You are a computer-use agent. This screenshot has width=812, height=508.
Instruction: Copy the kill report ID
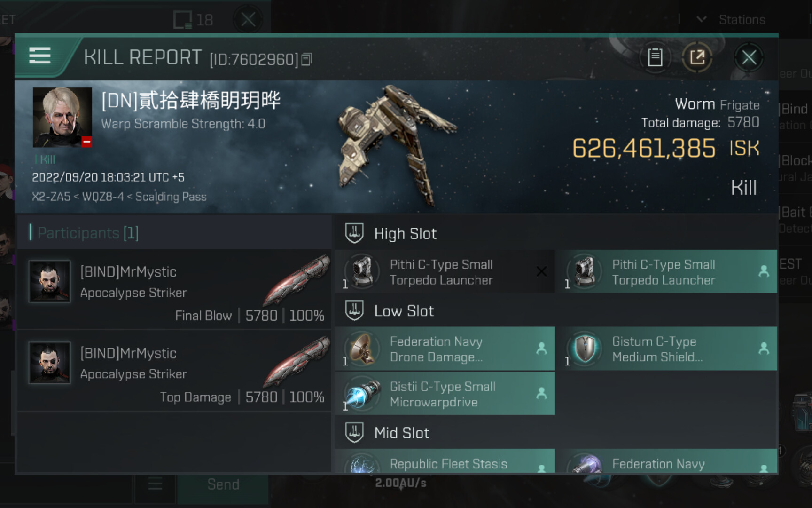(x=307, y=59)
